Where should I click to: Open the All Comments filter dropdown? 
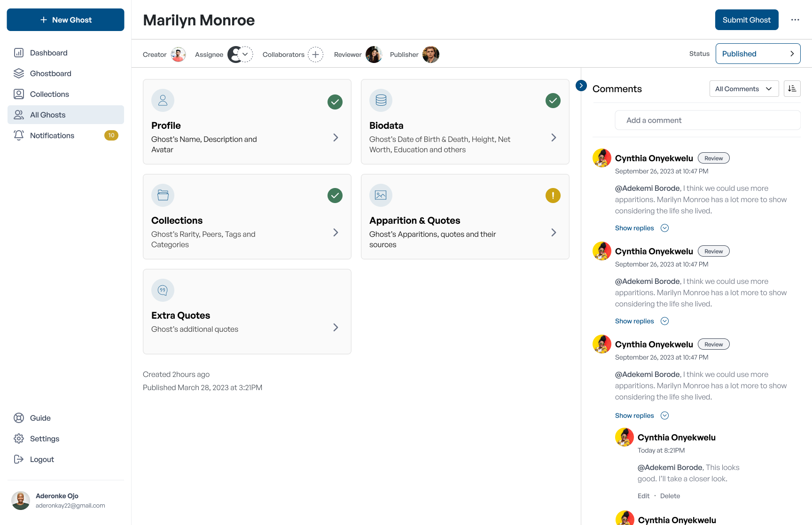coord(744,89)
